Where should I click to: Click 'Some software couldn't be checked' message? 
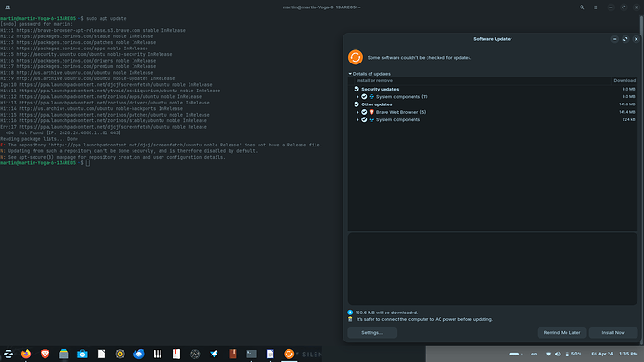(419, 58)
